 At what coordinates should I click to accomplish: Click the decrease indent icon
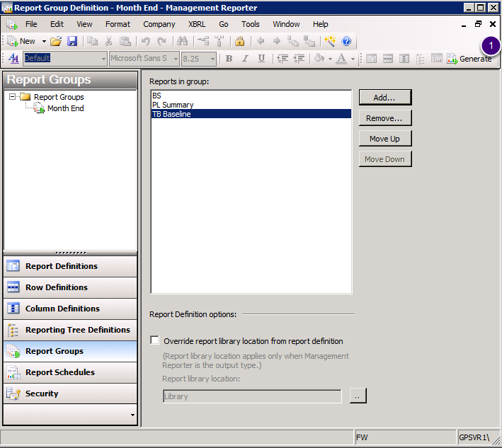point(283,59)
